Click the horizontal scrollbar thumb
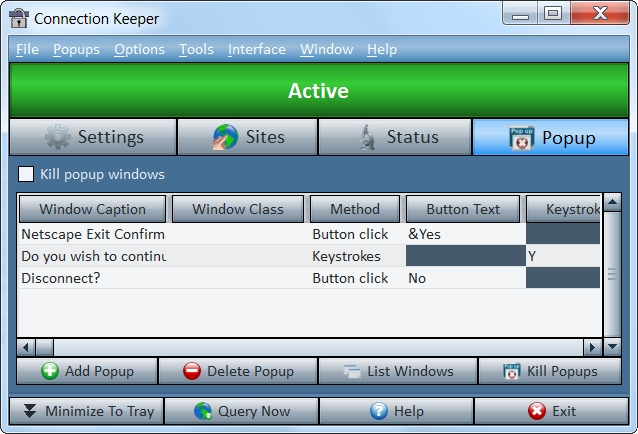This screenshot has height=434, width=638. pyautogui.click(x=45, y=347)
